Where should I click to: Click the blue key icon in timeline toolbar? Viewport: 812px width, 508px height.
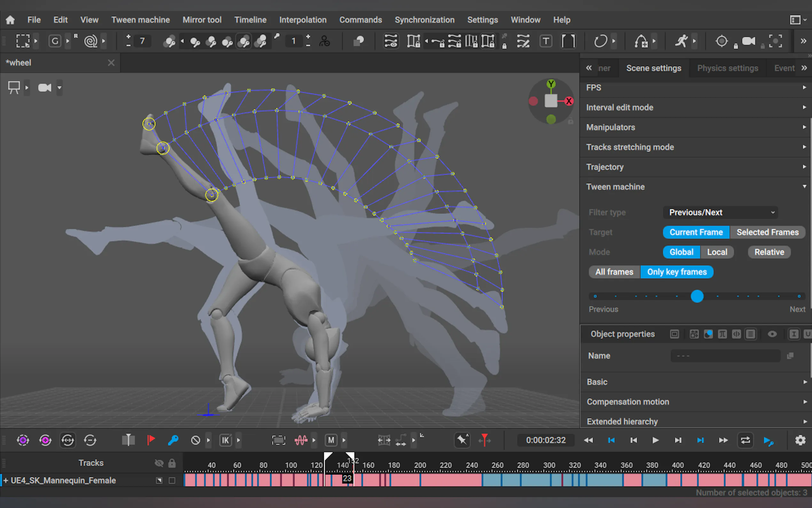pos(173,440)
